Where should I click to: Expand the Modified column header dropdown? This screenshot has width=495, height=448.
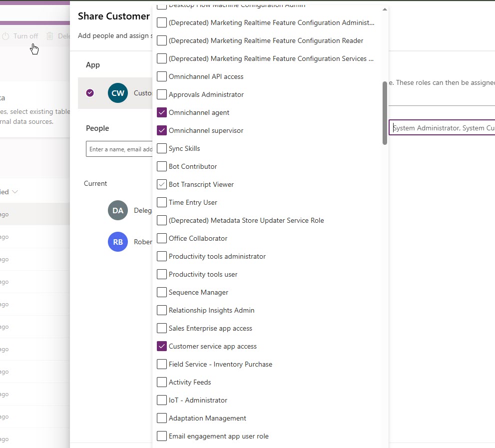tap(14, 191)
